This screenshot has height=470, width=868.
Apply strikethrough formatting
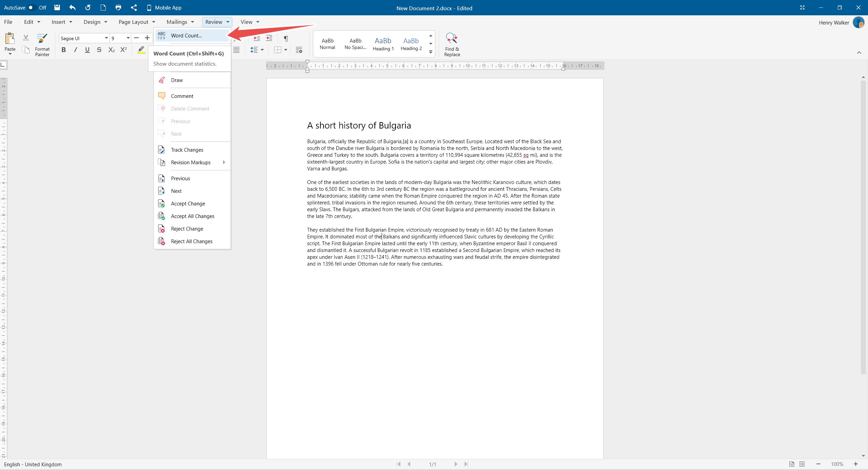click(99, 50)
